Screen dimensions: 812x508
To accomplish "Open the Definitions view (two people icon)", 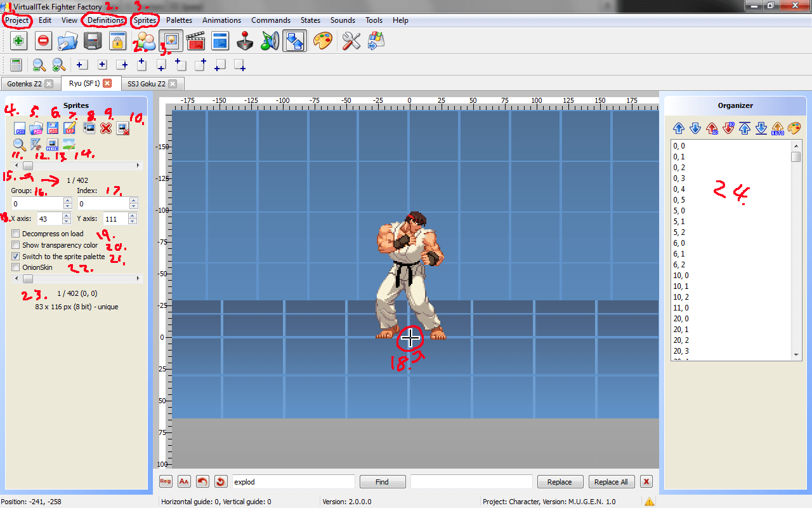I will point(145,42).
